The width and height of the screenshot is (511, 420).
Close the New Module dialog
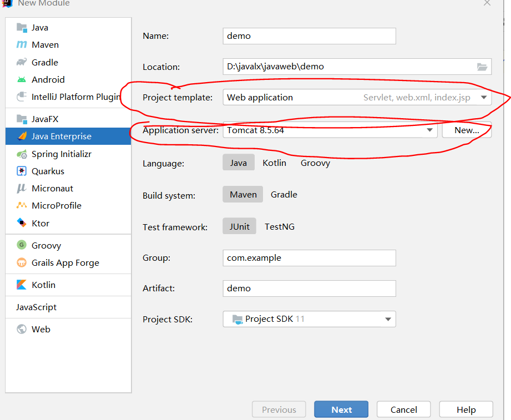(x=487, y=3)
